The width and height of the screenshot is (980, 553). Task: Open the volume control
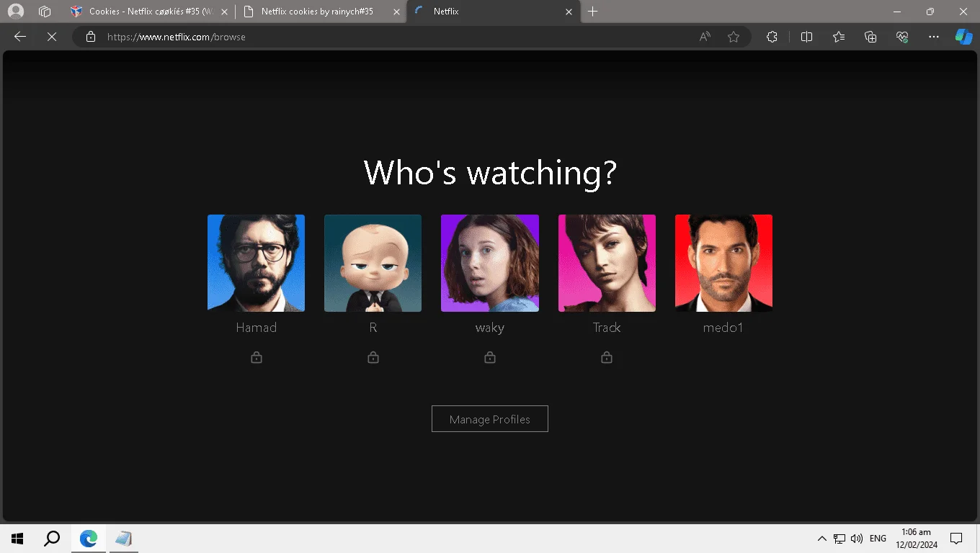857,539
